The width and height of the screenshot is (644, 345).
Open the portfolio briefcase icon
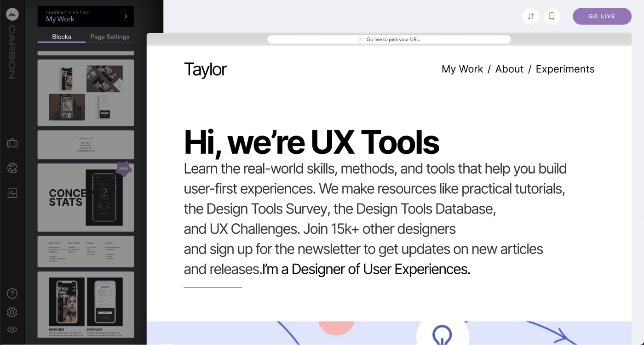click(12, 143)
